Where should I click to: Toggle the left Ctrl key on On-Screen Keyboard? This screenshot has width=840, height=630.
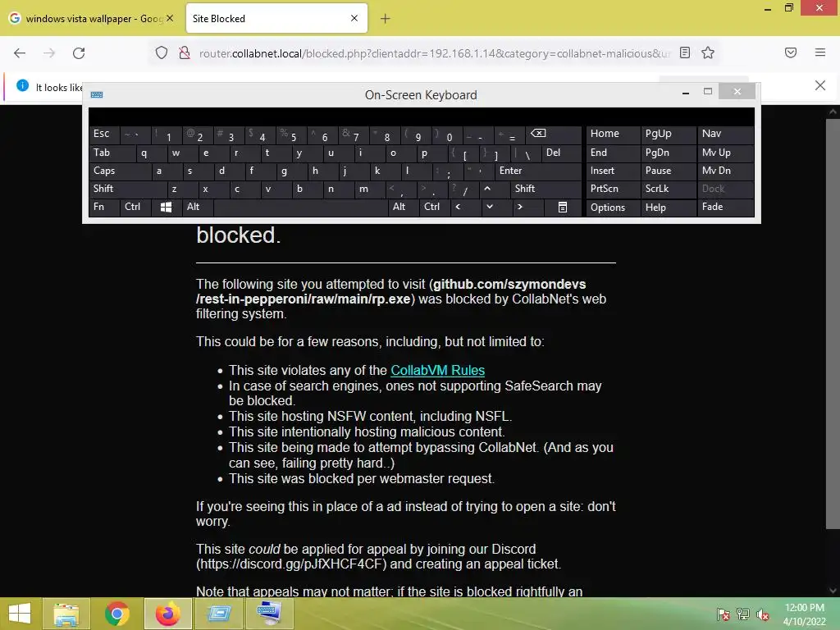click(135, 207)
